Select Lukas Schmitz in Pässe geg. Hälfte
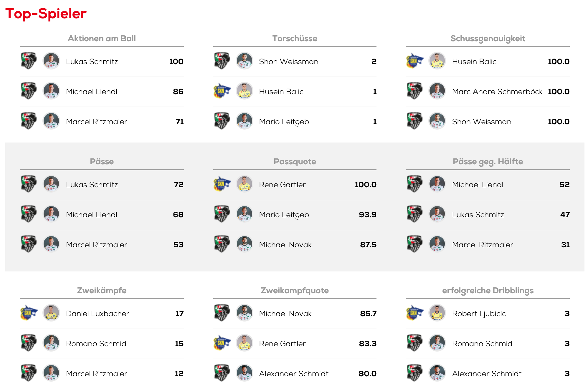 pyautogui.click(x=478, y=215)
